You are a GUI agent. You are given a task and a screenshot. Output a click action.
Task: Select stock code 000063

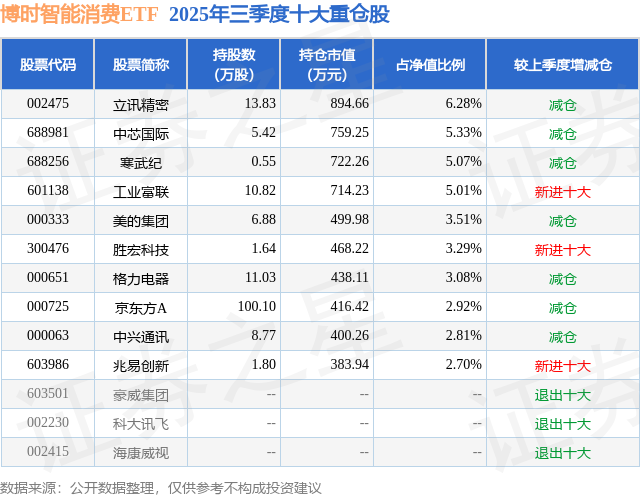(x=48, y=335)
